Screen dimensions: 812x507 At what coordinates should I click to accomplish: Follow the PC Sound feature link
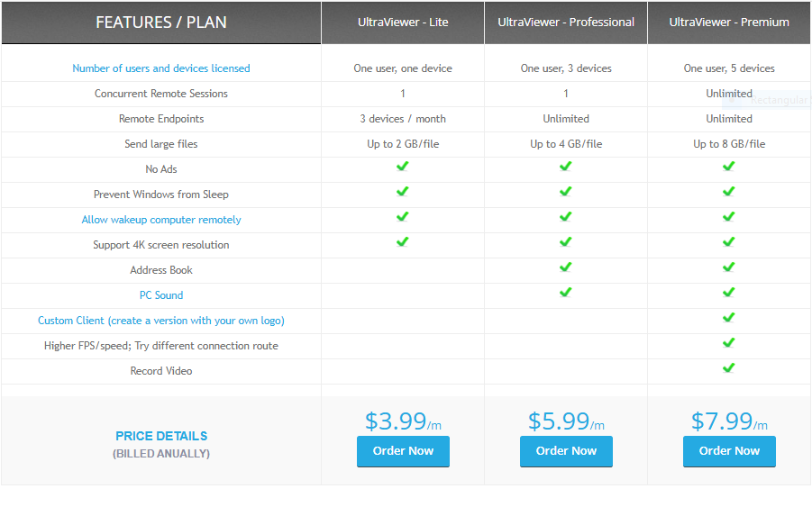point(161,295)
